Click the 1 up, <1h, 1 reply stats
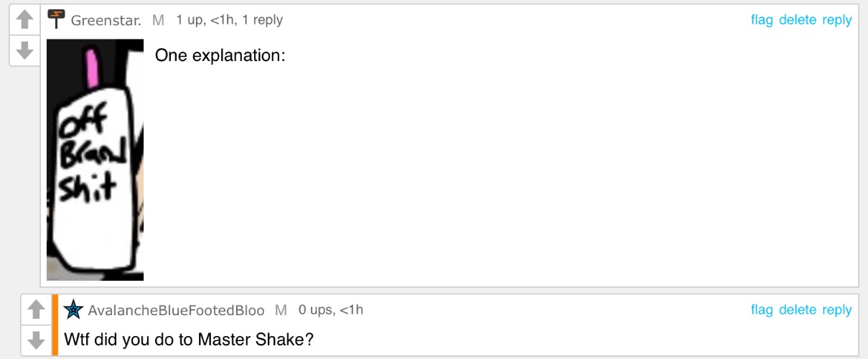Viewport: 868px width, 359px height. (x=230, y=20)
